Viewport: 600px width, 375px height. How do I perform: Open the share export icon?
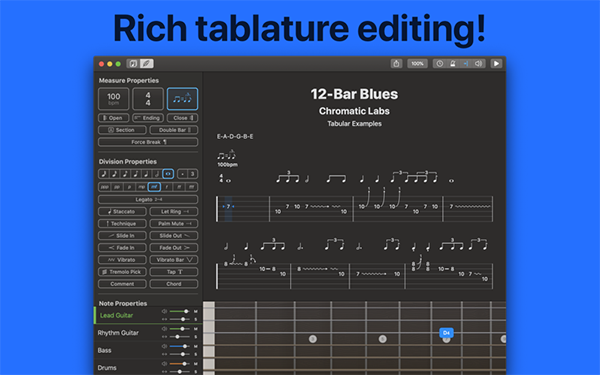click(396, 64)
